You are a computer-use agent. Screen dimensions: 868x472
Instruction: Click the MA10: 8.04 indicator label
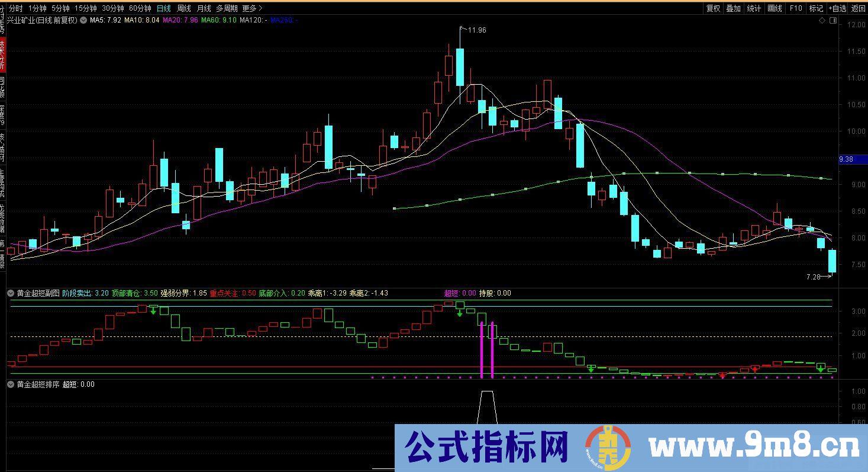pos(142,20)
